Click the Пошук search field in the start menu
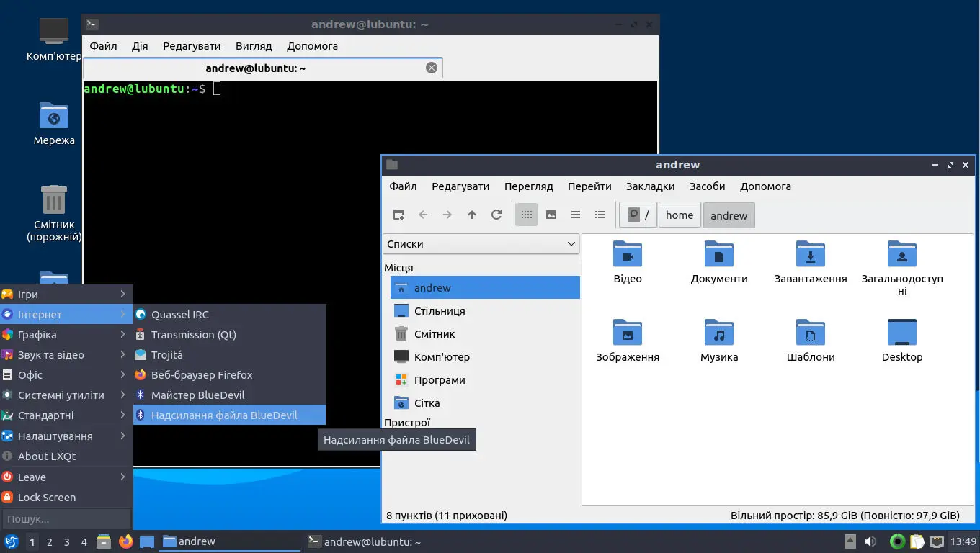The width and height of the screenshot is (980, 553). point(66,519)
